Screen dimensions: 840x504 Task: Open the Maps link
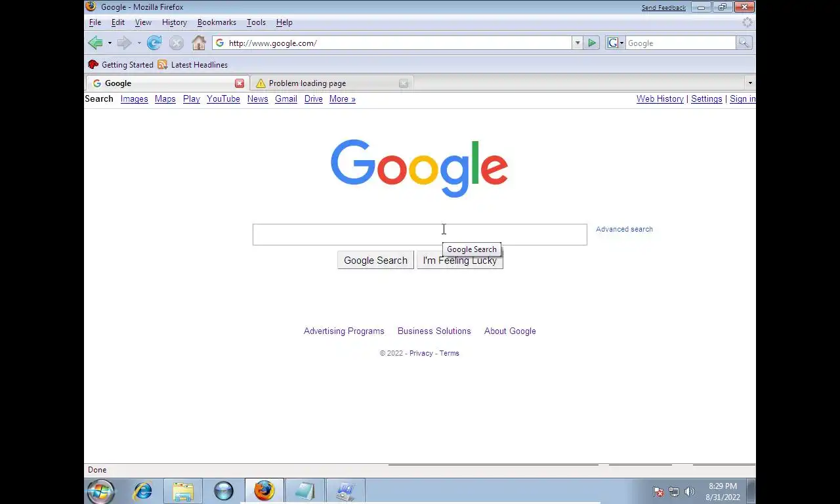point(165,99)
